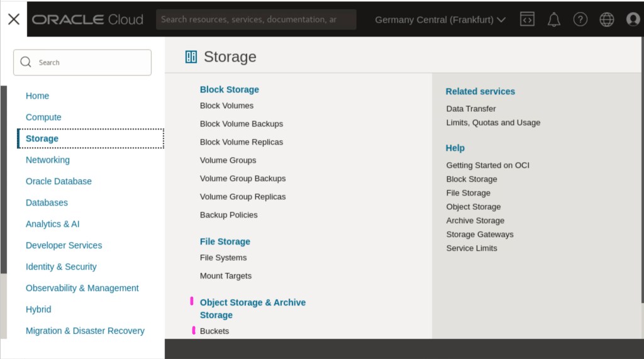644x359 pixels.
Task: Click the help question mark icon
Action: 580,19
